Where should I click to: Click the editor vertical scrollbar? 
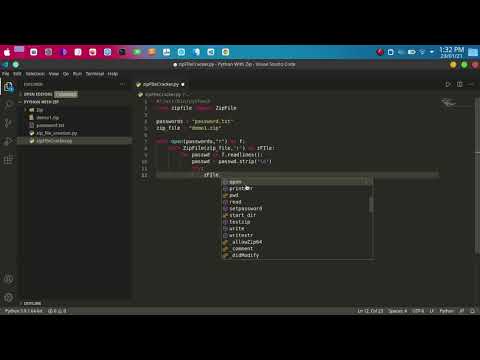477,177
